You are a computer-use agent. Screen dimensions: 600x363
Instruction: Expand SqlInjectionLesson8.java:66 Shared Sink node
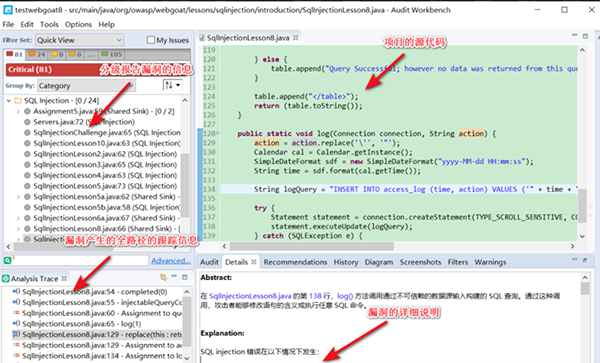click(x=18, y=229)
